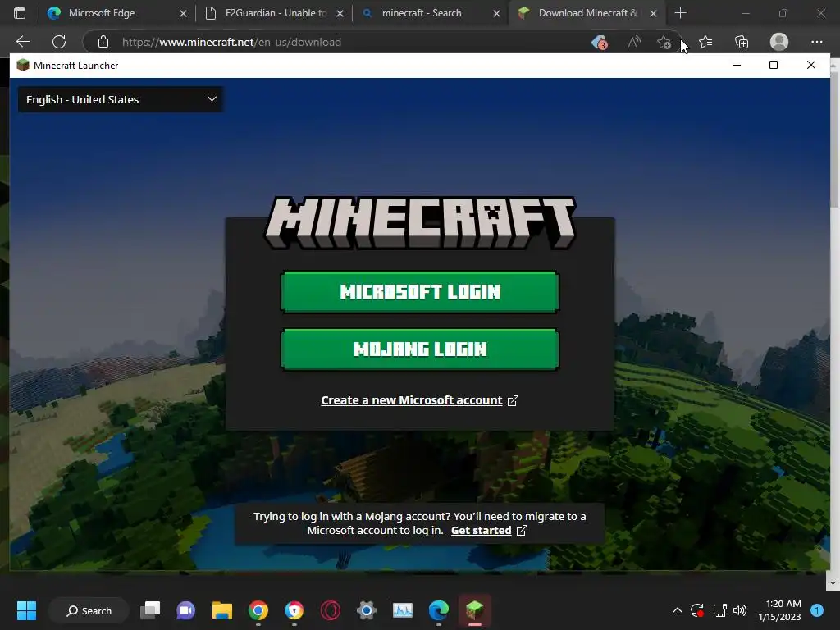Click Minecraft Launcher taskbar icon
Viewport: 840px width, 630px height.
(475, 610)
